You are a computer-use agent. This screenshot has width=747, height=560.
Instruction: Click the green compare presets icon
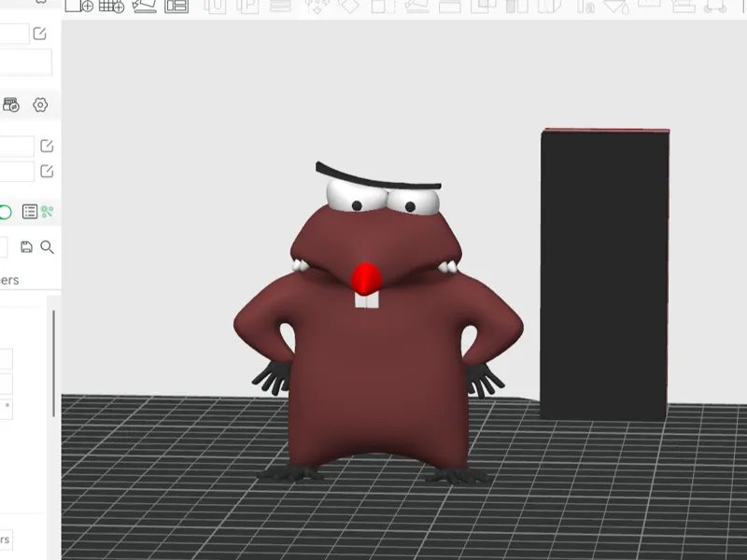coord(47,212)
